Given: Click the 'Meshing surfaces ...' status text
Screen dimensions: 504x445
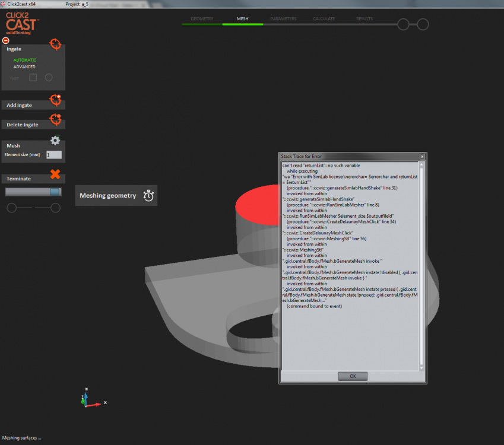Looking at the screenshot, I should pyautogui.click(x=21, y=438).
